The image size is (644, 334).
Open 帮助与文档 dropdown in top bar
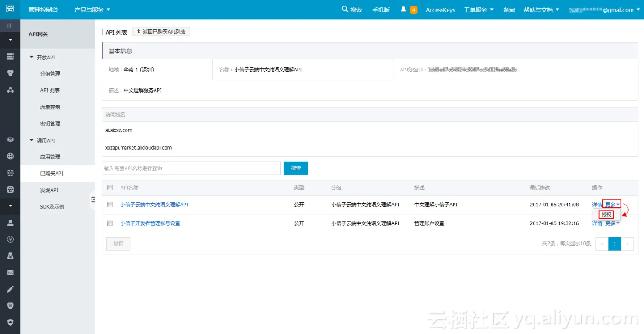click(x=541, y=10)
